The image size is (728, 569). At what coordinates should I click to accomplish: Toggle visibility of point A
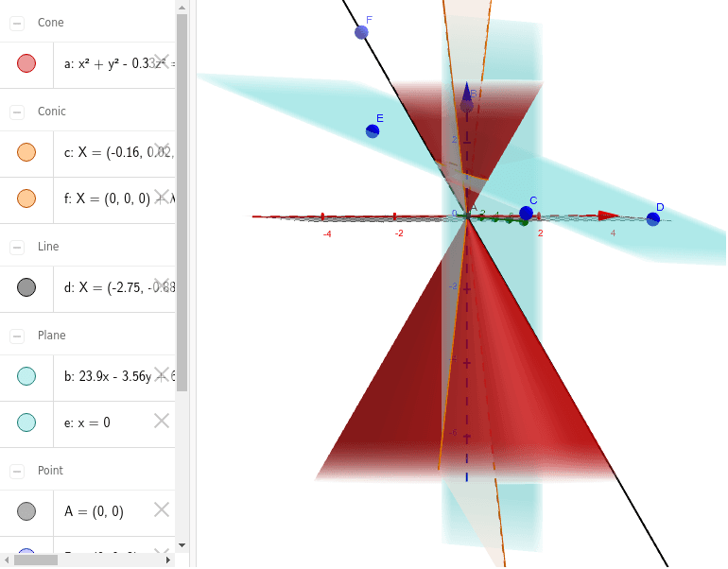click(x=26, y=511)
